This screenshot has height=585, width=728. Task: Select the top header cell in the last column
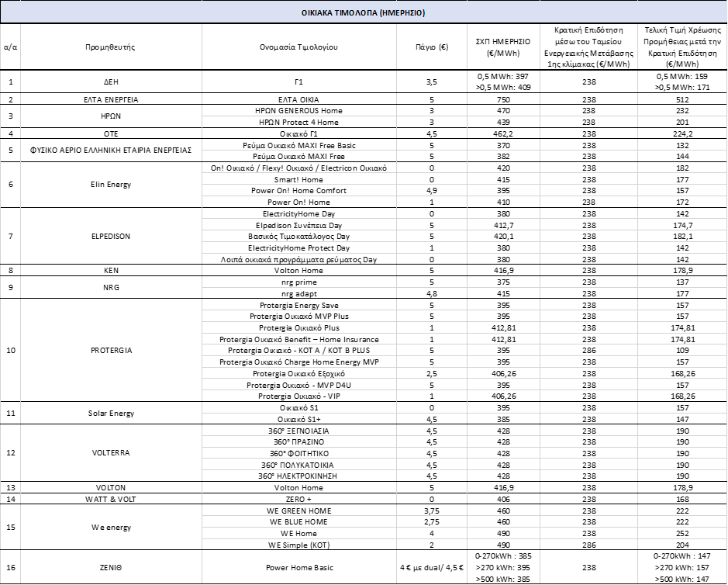click(682, 47)
